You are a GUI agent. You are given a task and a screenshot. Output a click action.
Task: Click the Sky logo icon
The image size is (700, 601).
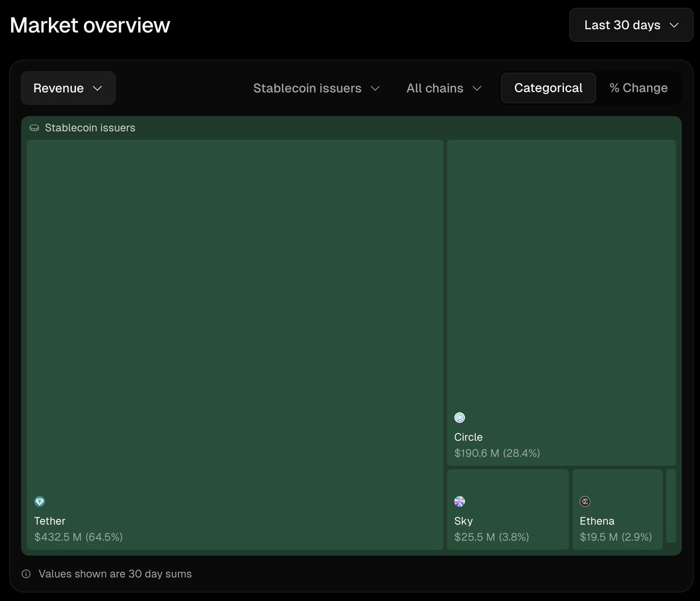[x=460, y=501]
